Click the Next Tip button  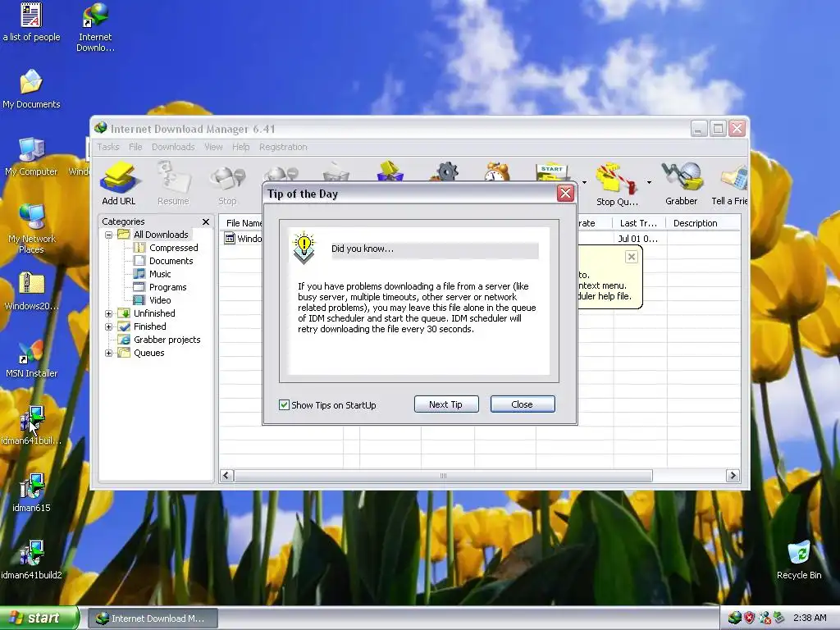point(445,404)
